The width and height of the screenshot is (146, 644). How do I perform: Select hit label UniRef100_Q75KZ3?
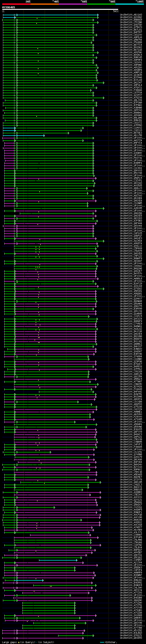pos(131,27)
